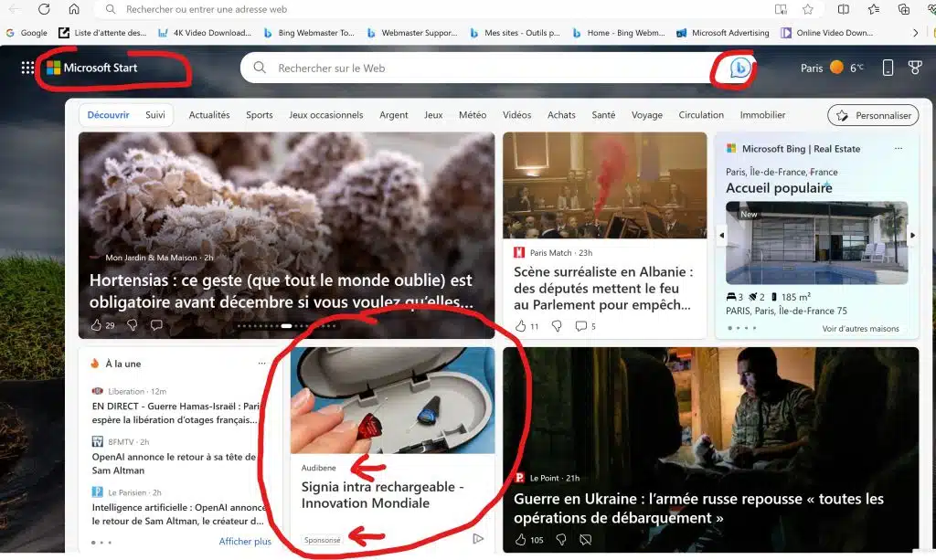
Task: Open favorites list icon in toolbar
Action: coord(873,9)
